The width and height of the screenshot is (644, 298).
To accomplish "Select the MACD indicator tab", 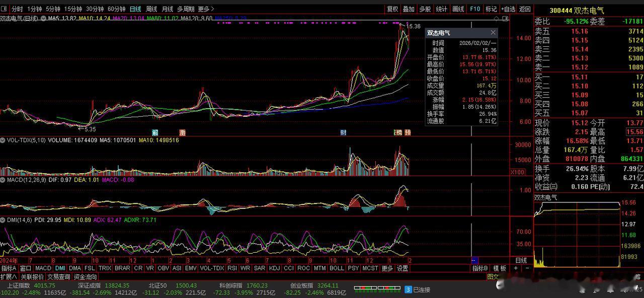I will [x=43, y=268].
